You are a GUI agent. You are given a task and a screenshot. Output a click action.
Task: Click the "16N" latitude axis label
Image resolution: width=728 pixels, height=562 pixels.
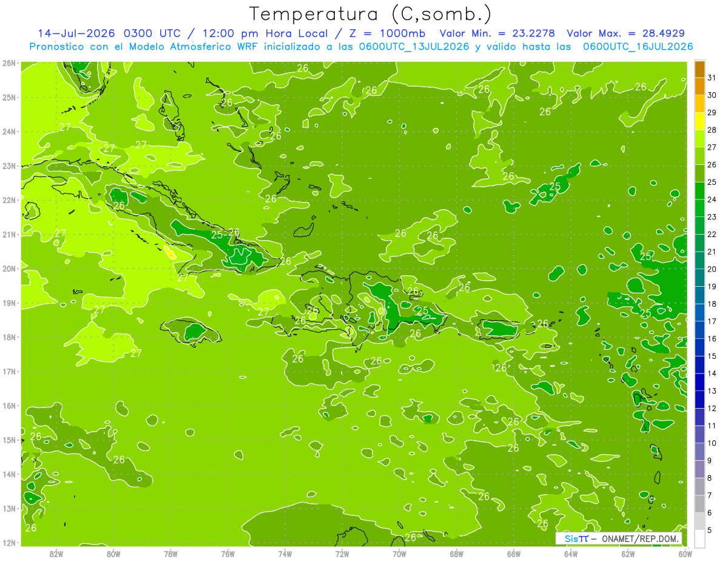[9, 406]
